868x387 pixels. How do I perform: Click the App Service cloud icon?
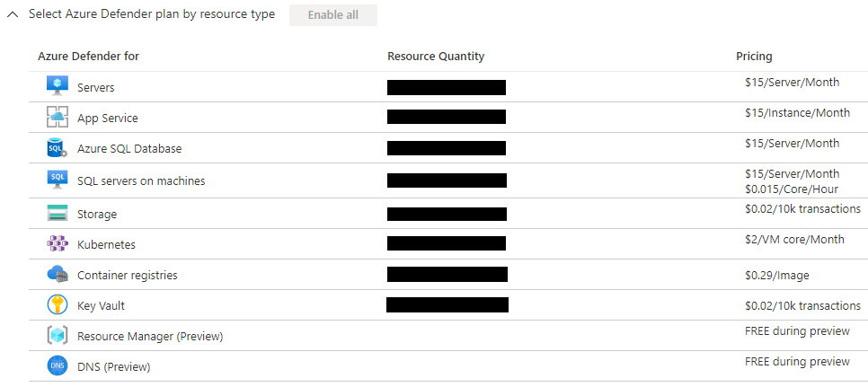(x=57, y=118)
